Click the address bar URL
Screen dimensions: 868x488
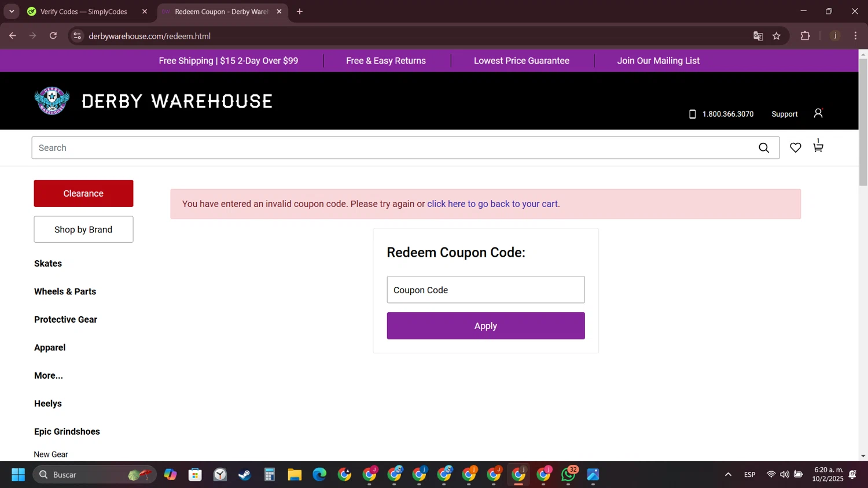coord(149,36)
